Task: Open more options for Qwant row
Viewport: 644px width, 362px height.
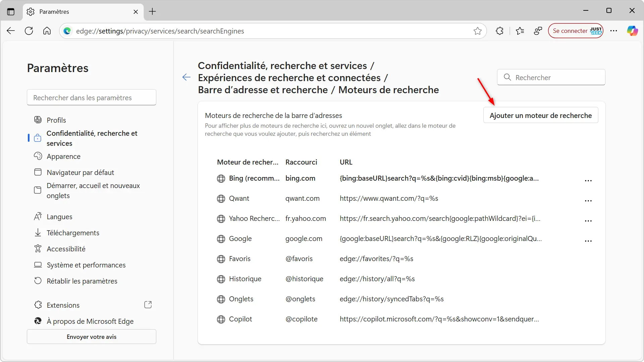Action: click(x=588, y=200)
